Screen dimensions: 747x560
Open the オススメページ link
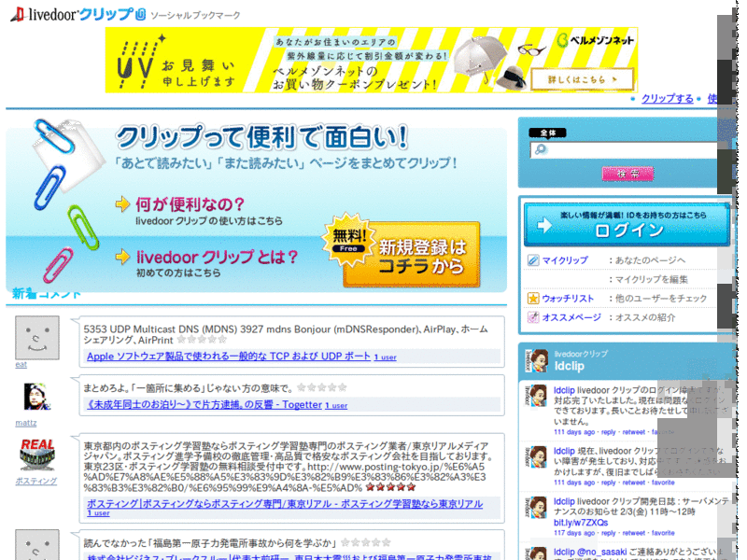tap(571, 317)
